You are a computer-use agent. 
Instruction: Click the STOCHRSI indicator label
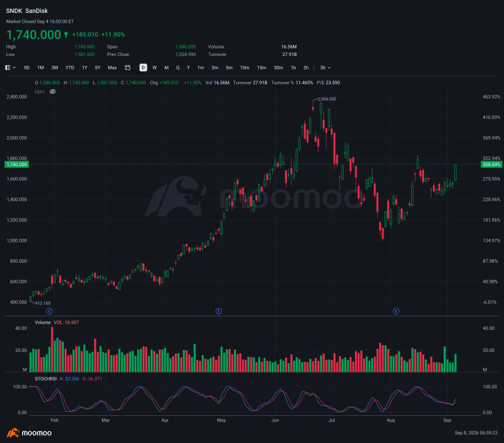[45, 378]
